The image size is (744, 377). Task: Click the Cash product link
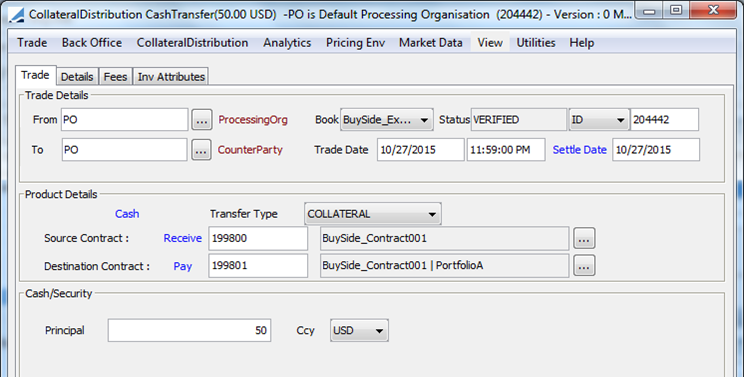click(x=127, y=214)
